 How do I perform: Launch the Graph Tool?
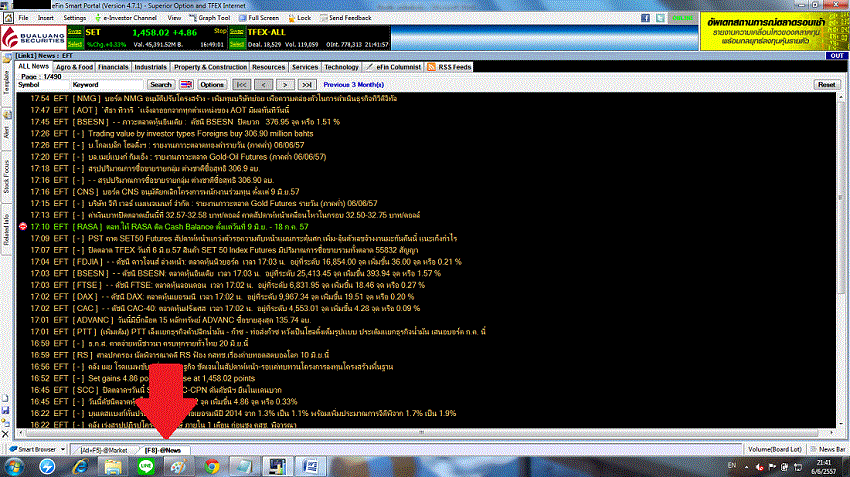click(x=210, y=18)
